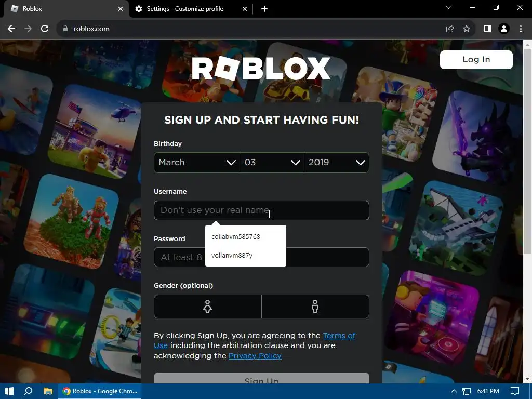Open a new browser tab

click(264, 9)
